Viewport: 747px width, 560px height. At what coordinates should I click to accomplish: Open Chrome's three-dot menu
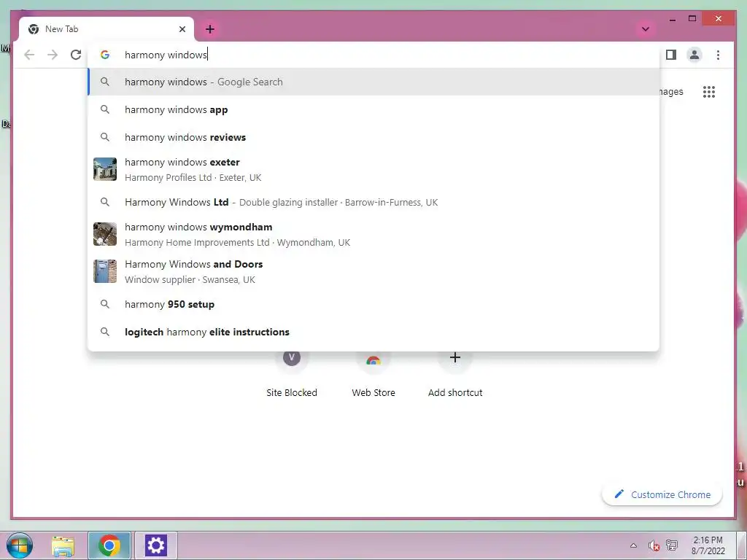click(x=718, y=55)
